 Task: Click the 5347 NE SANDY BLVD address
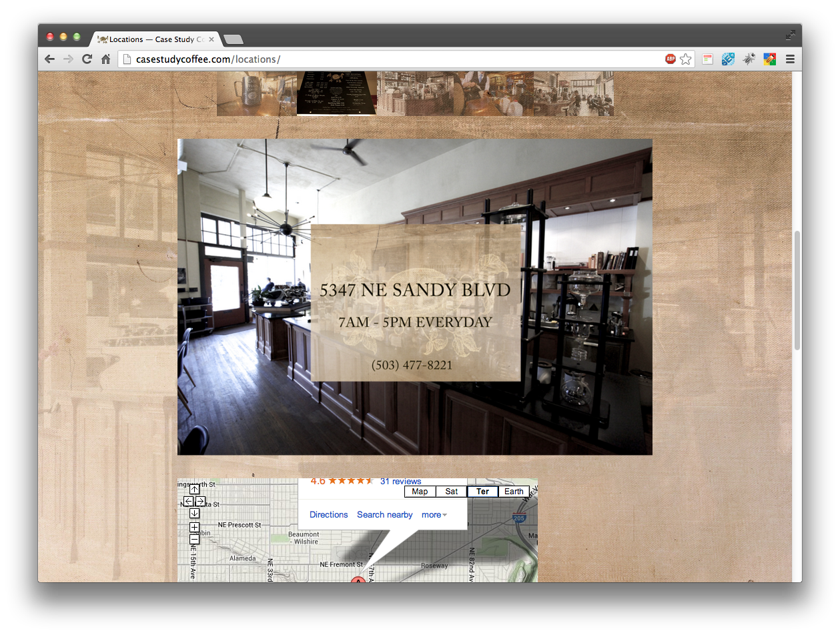415,290
